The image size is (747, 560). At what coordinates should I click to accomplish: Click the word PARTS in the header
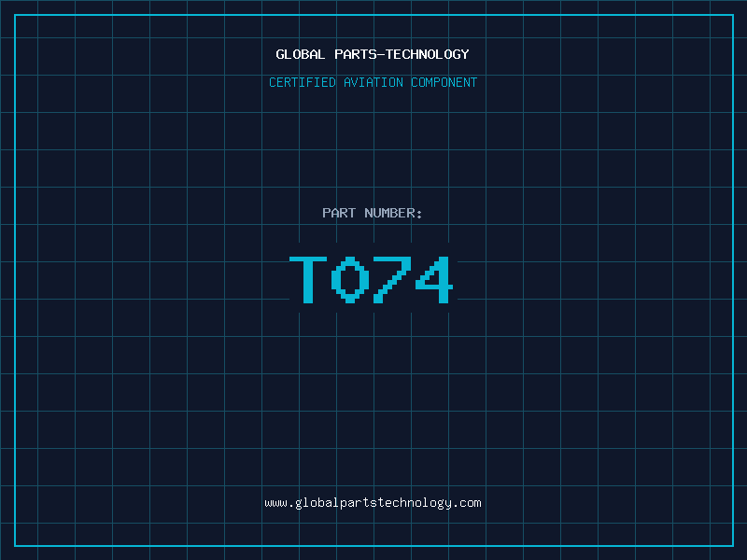click(x=356, y=54)
